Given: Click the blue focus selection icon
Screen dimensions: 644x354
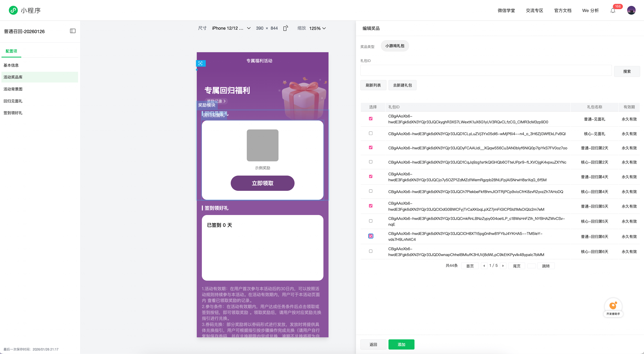Looking at the screenshot, I should click(200, 63).
